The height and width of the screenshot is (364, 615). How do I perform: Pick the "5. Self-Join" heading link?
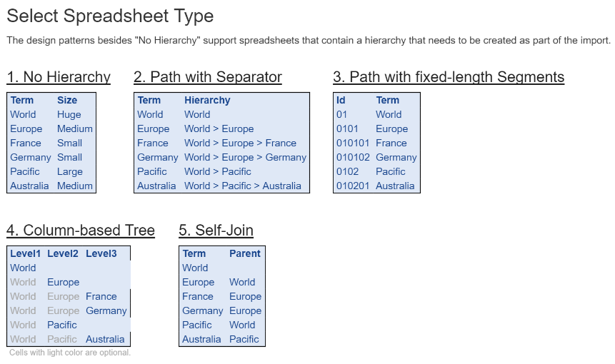pyautogui.click(x=216, y=231)
